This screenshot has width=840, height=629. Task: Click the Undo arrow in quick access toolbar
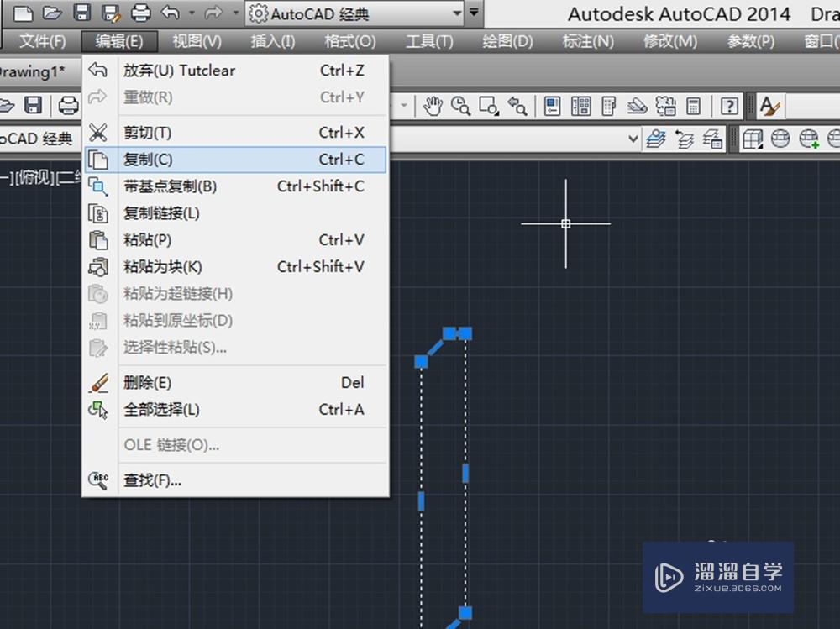170,12
